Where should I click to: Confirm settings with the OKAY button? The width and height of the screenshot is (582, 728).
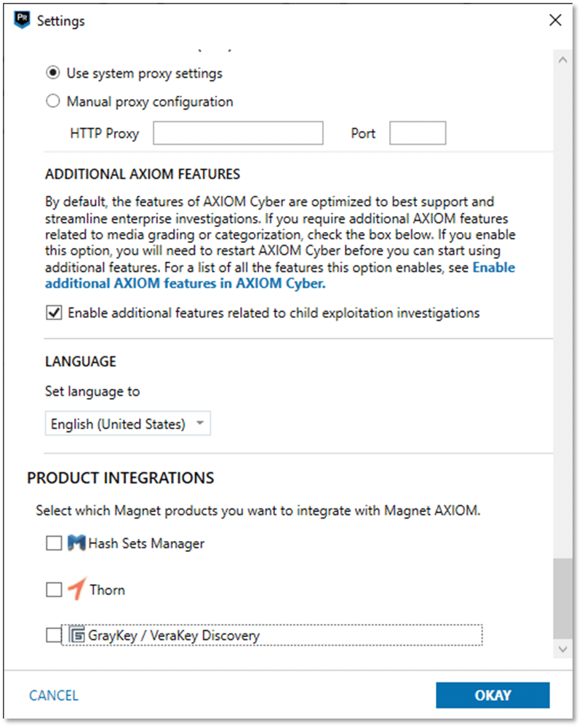493,695
